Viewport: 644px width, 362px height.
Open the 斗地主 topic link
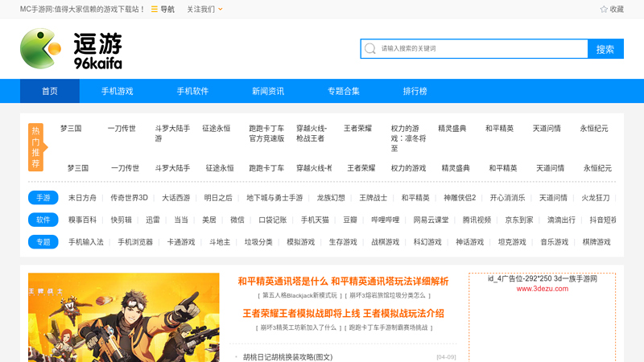219,242
